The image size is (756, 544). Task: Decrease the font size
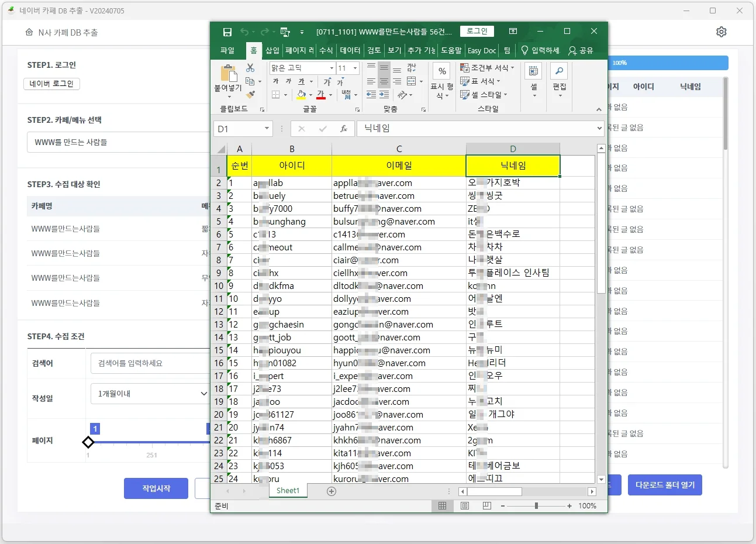coord(340,81)
